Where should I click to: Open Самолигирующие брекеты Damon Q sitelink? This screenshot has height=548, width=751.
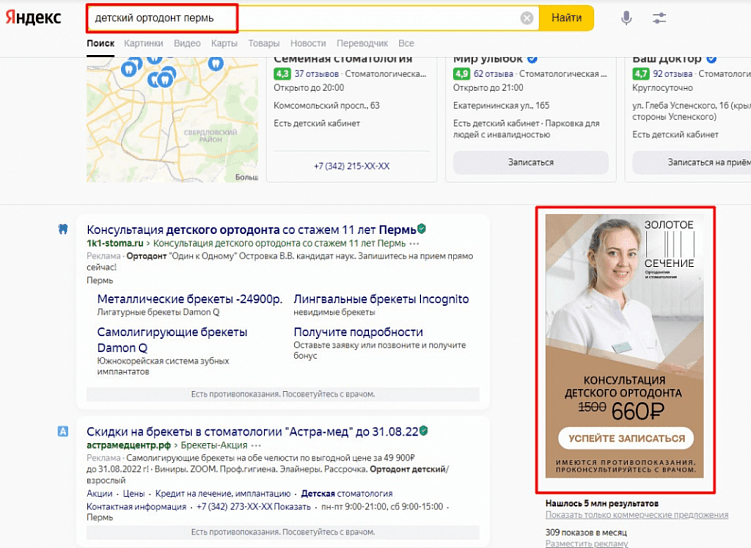172,340
